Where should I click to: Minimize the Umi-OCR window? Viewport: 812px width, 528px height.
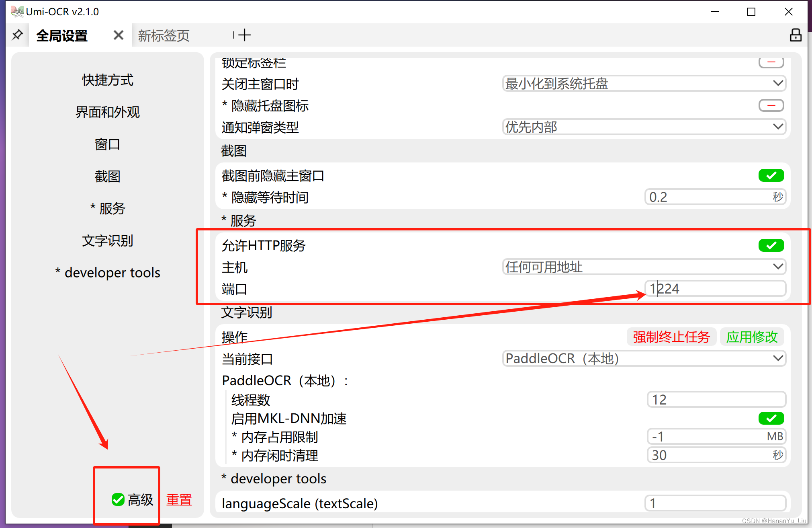coord(714,12)
